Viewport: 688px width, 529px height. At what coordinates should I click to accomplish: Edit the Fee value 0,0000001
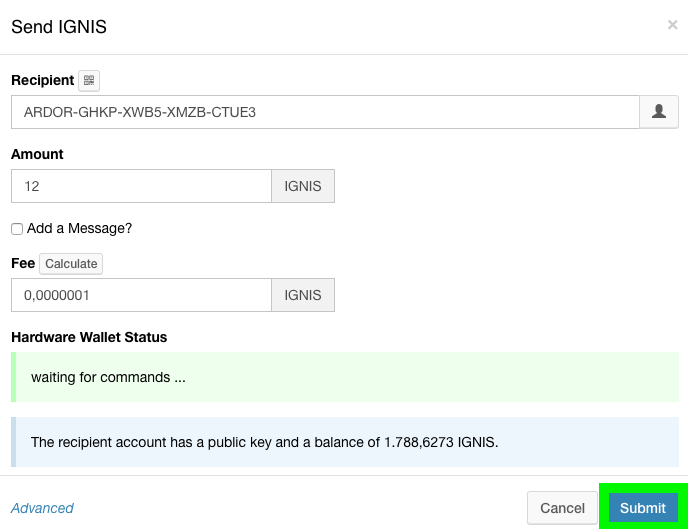(x=141, y=295)
